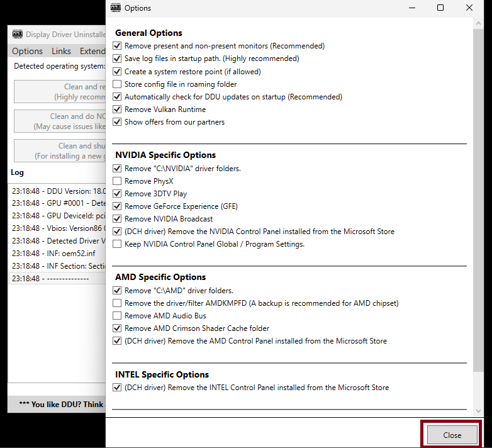Minimize the Options window
492x448 pixels.
[412, 8]
